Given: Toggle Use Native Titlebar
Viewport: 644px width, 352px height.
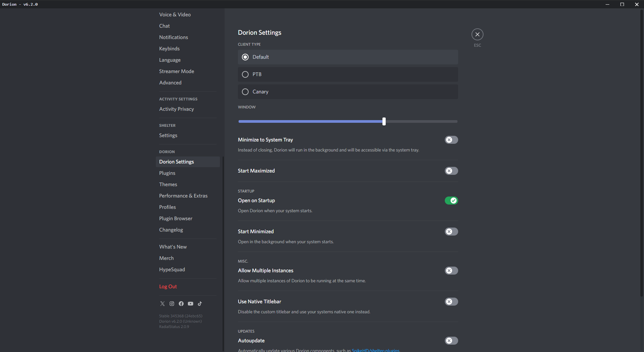Looking at the screenshot, I should point(451,302).
